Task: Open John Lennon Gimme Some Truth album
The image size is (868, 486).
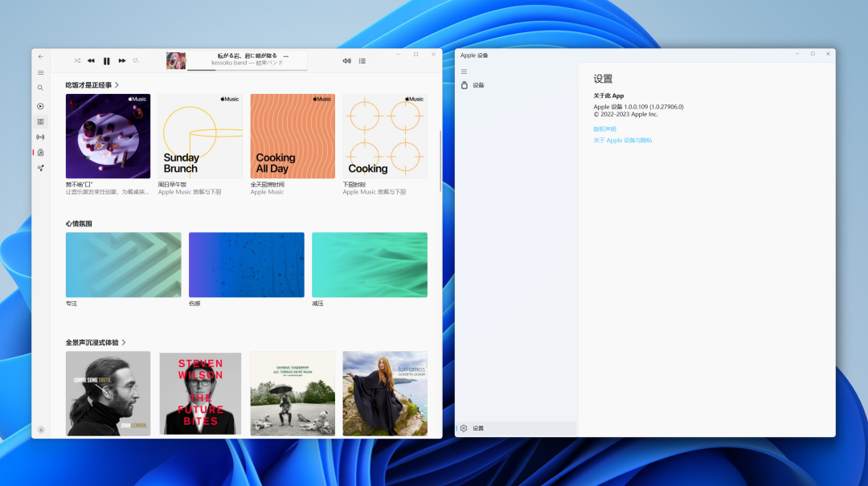Action: point(108,393)
